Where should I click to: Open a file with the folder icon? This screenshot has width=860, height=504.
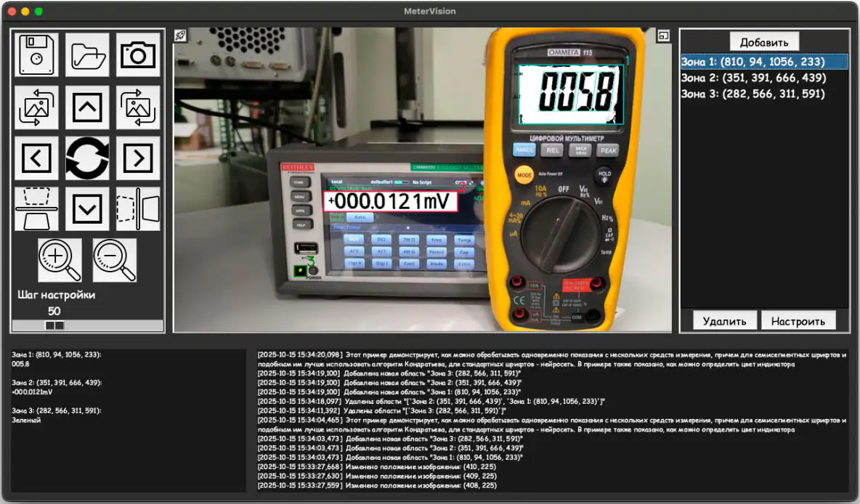coord(87,55)
